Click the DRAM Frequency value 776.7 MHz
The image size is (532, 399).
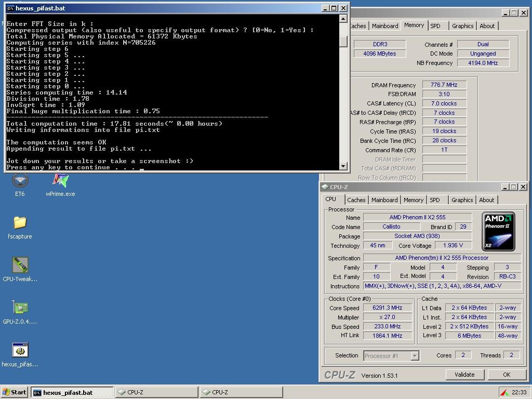click(444, 85)
